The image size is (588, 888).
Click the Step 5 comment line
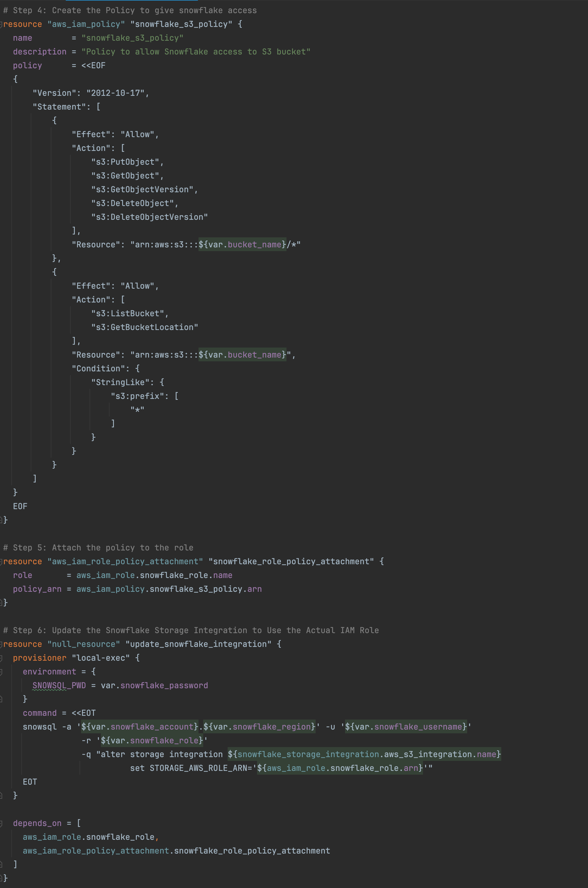(98, 548)
